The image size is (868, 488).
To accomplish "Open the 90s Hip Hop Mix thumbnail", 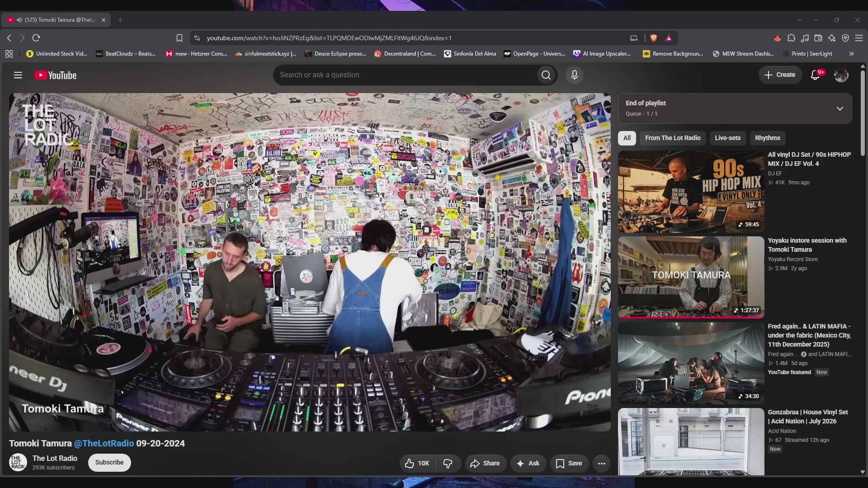I will 691,192.
